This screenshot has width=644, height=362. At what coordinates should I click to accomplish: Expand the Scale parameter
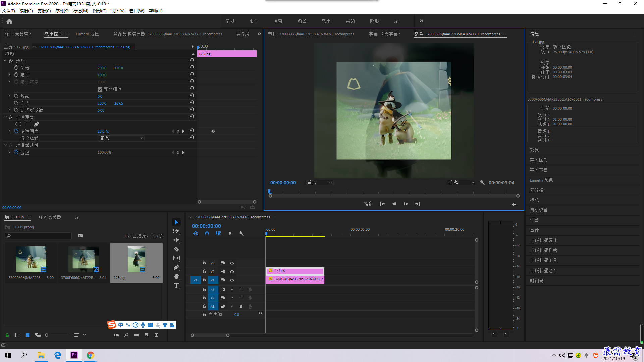[x=9, y=75]
